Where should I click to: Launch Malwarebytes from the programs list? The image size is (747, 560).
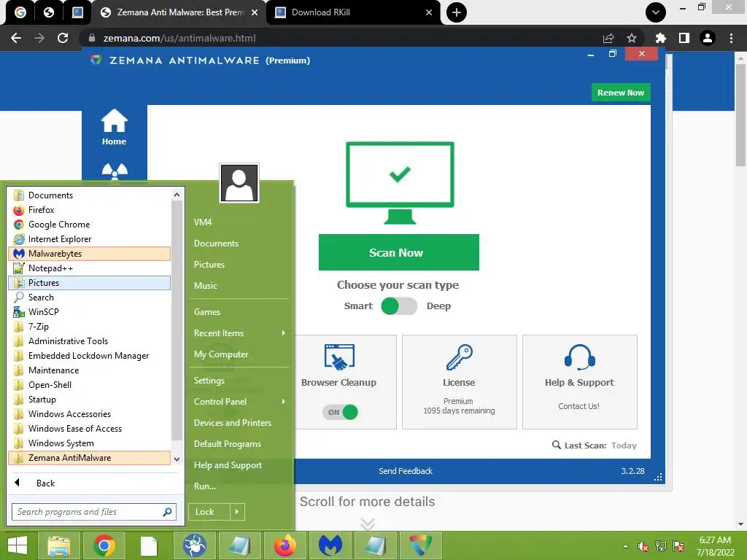coord(90,254)
